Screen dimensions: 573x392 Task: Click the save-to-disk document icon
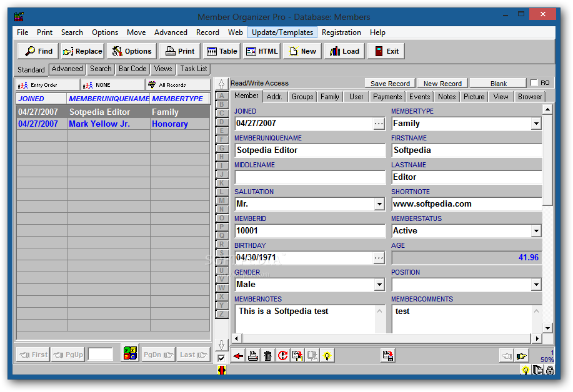(x=387, y=356)
